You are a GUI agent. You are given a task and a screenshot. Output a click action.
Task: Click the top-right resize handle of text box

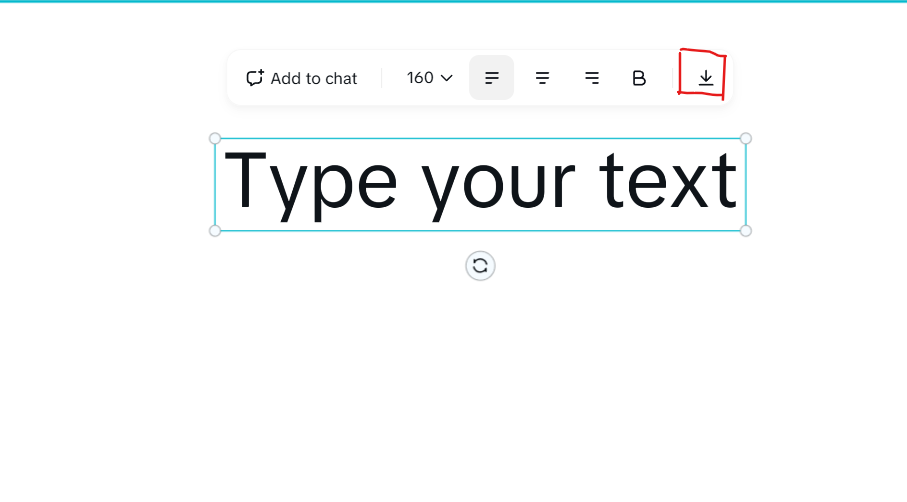tap(746, 138)
